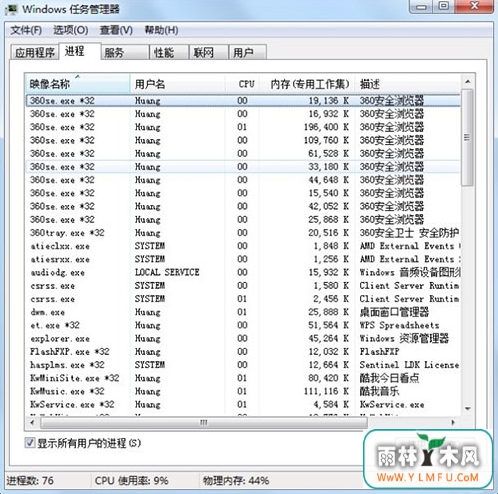
Task: Switch to the 应用程序 tab
Action: click(34, 53)
